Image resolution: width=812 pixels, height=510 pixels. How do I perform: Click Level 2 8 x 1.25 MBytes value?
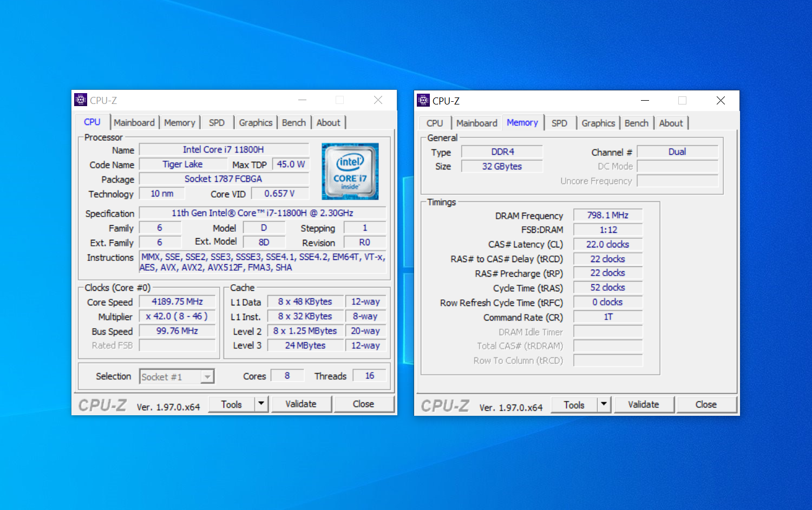click(x=305, y=331)
